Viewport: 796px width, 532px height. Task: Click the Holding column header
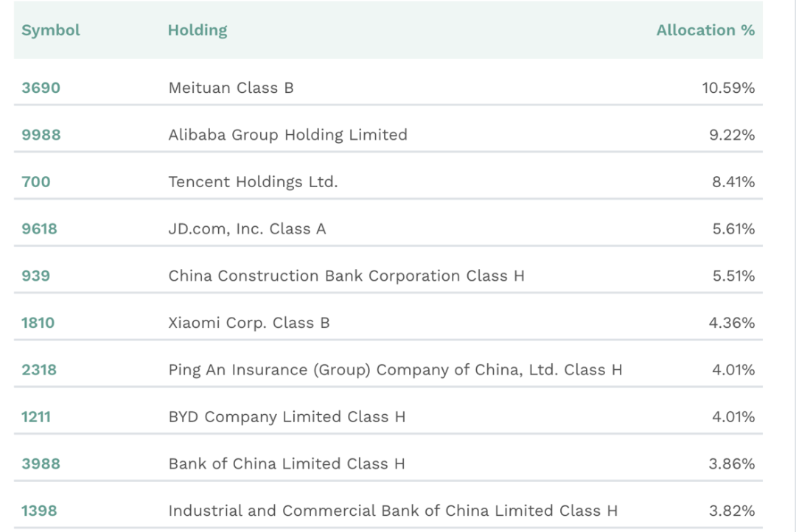point(198,30)
